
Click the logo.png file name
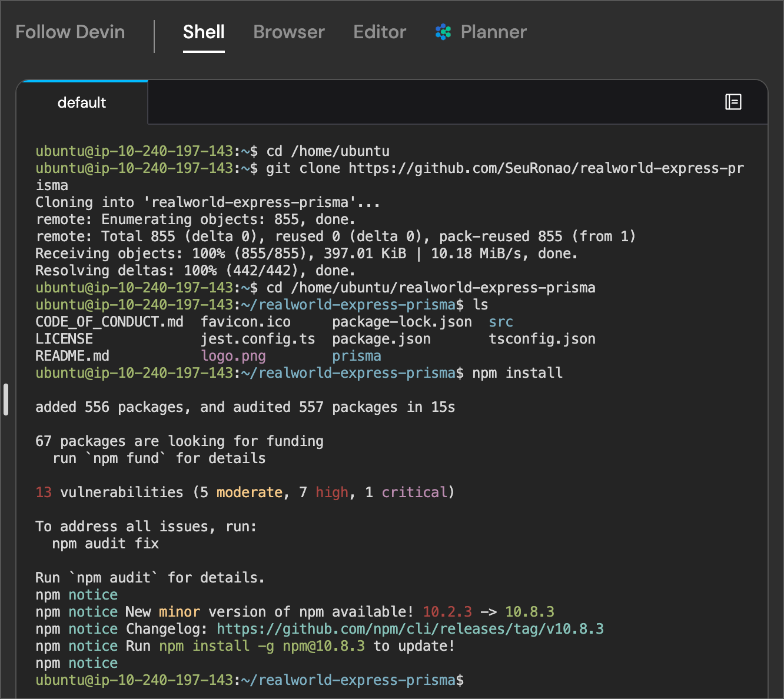[x=233, y=356]
